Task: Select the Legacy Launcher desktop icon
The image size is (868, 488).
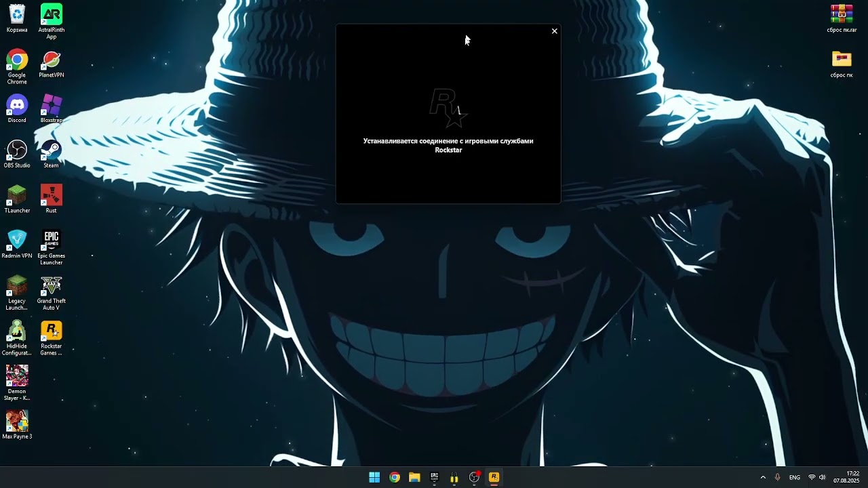Action: click(17, 293)
